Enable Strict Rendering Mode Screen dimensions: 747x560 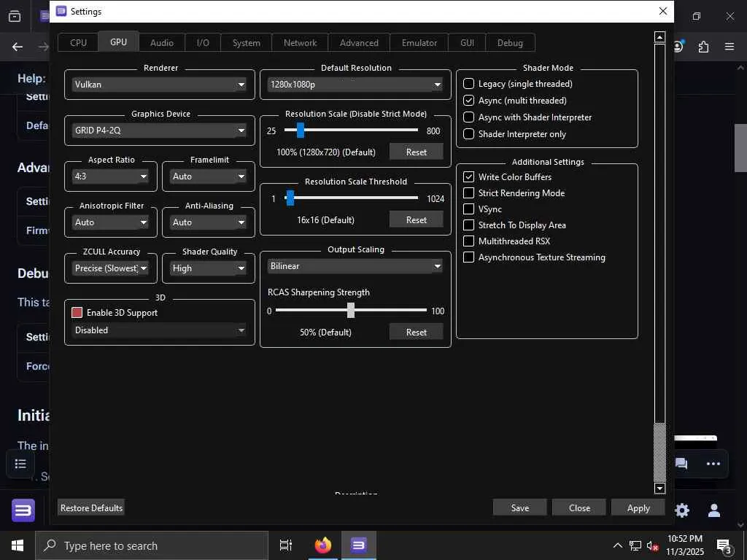coord(469,192)
